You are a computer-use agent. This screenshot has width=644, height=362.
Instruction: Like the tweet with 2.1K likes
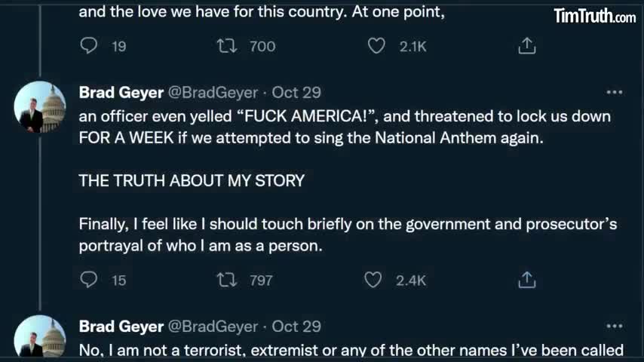(x=376, y=46)
